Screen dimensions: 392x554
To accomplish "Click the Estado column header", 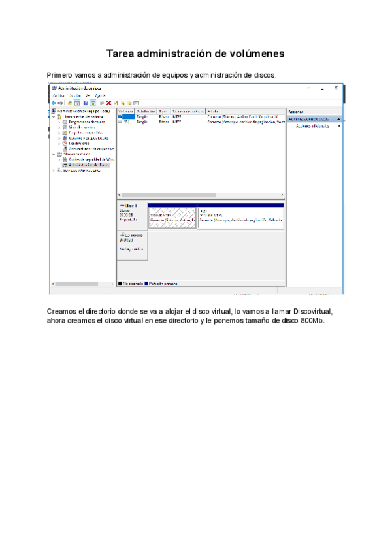I will pyautogui.click(x=245, y=111).
